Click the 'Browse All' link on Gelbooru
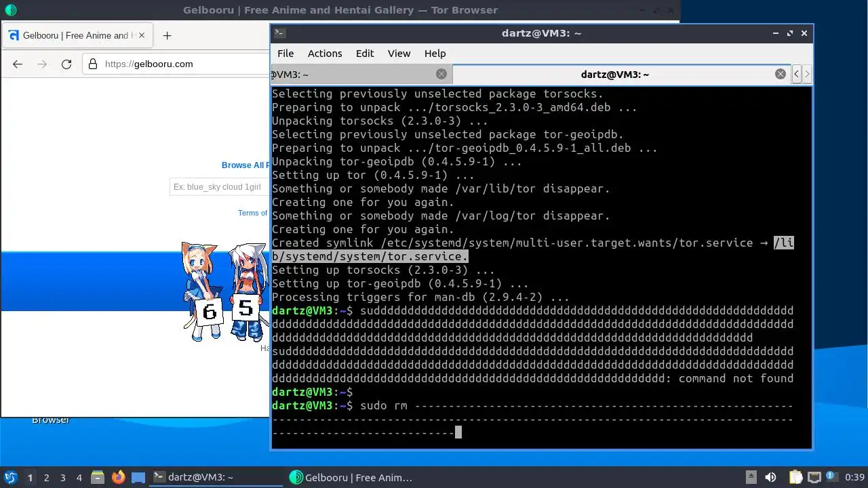The width and height of the screenshot is (868, 488). click(x=245, y=165)
